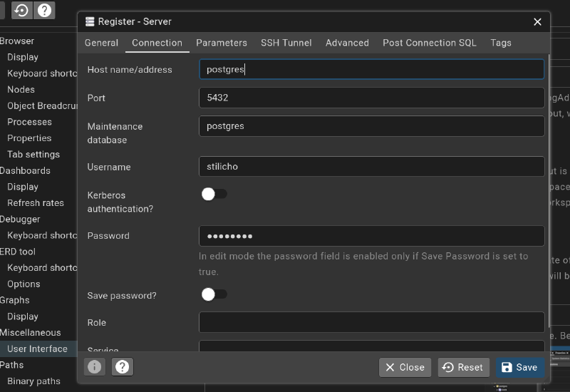The width and height of the screenshot is (570, 392).
Task: Select the Parameters tab
Action: (222, 43)
